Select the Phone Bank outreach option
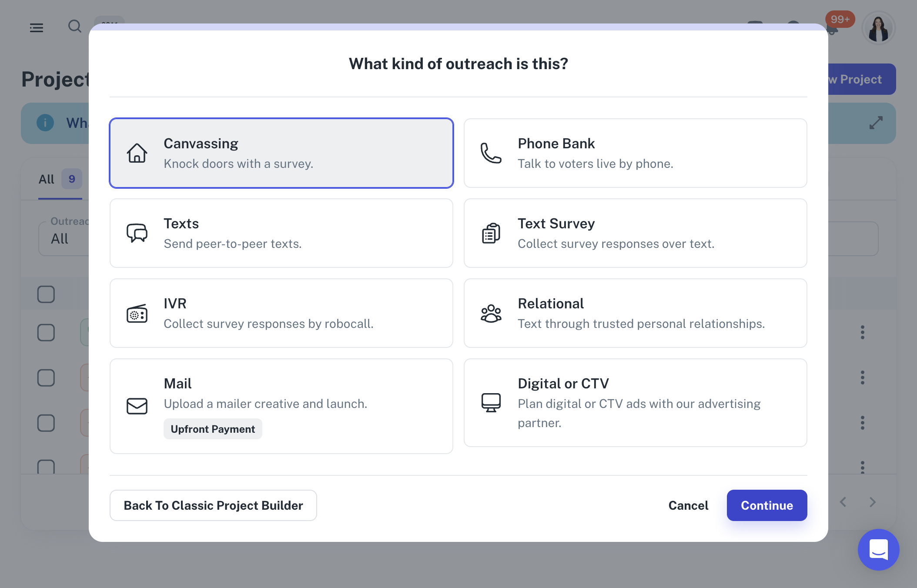 (636, 153)
